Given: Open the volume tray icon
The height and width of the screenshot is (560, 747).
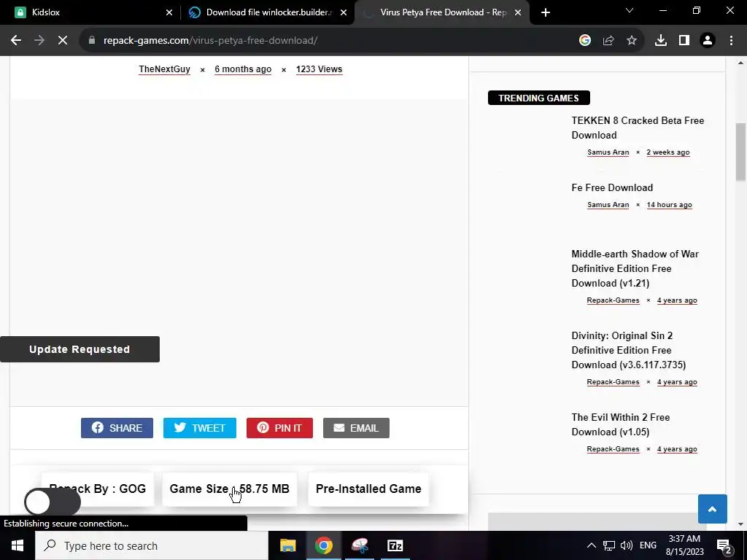Looking at the screenshot, I should point(627,545).
